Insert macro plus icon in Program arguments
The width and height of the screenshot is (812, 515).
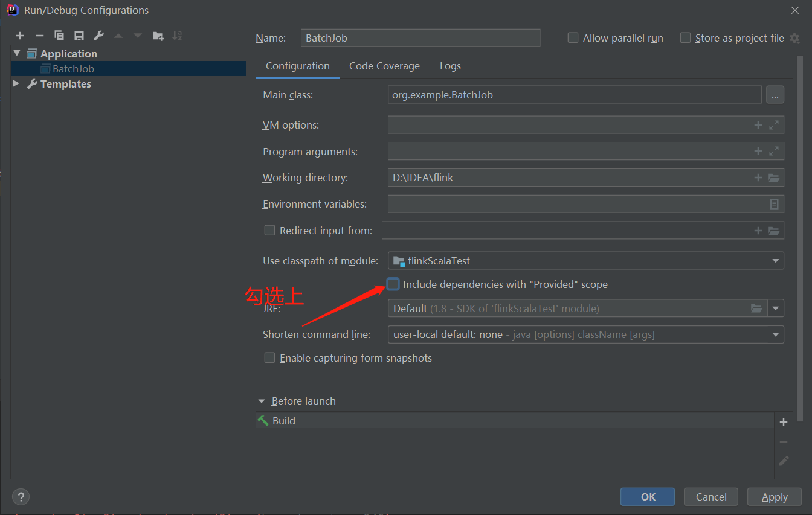pyautogui.click(x=758, y=151)
